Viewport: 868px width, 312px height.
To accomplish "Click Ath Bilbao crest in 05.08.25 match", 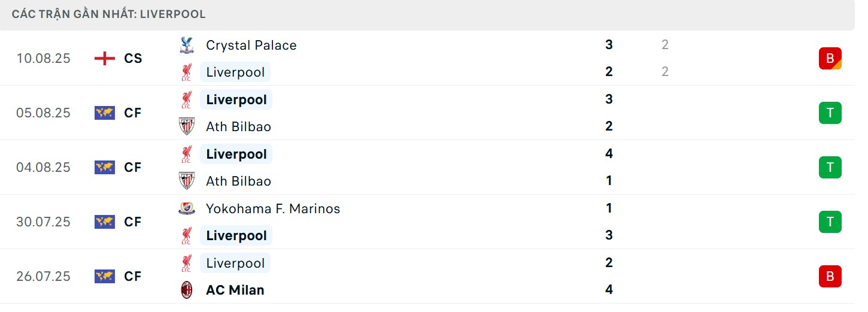I will point(187,126).
